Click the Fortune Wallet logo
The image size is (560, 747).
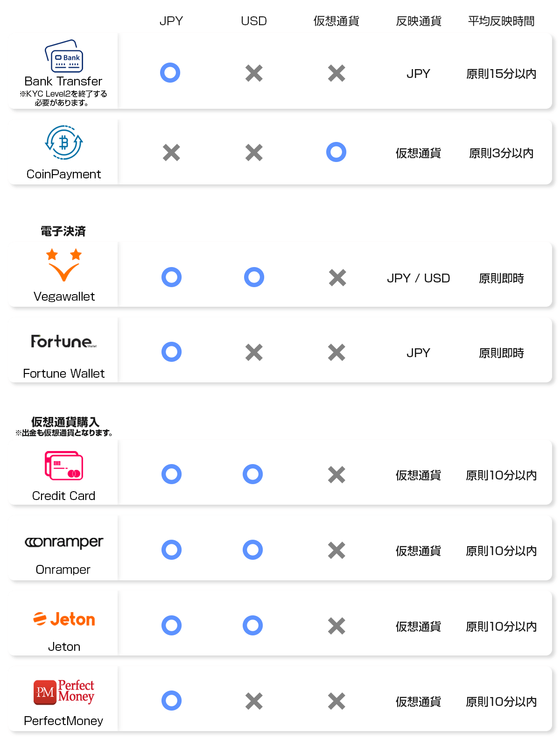[x=64, y=341]
